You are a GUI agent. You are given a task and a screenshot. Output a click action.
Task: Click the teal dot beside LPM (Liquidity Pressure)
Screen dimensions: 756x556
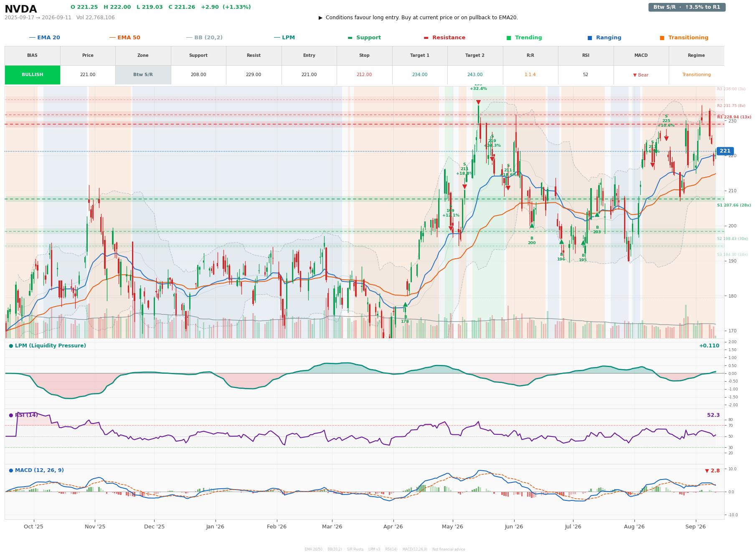tap(11, 346)
